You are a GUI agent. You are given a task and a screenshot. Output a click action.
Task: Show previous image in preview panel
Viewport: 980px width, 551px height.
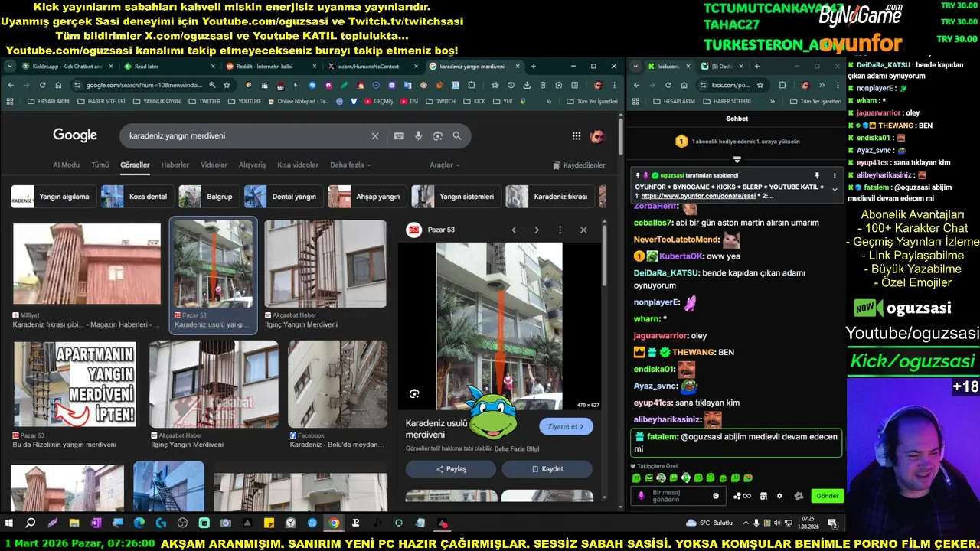coord(514,230)
